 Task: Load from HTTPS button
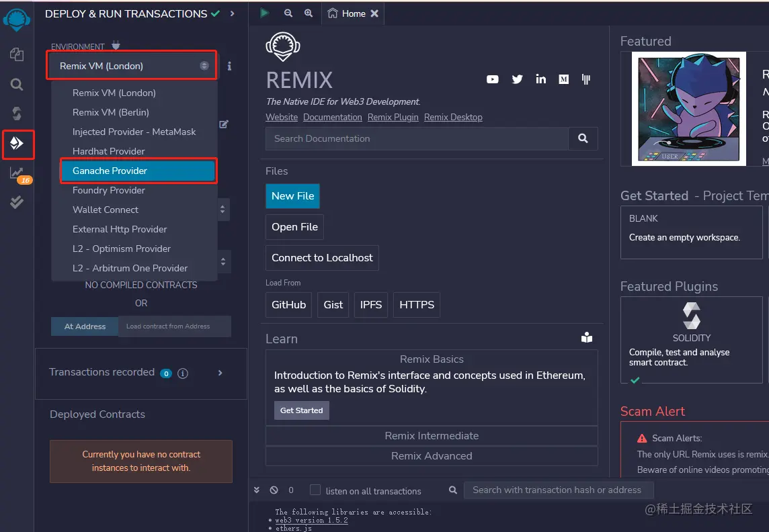417,305
